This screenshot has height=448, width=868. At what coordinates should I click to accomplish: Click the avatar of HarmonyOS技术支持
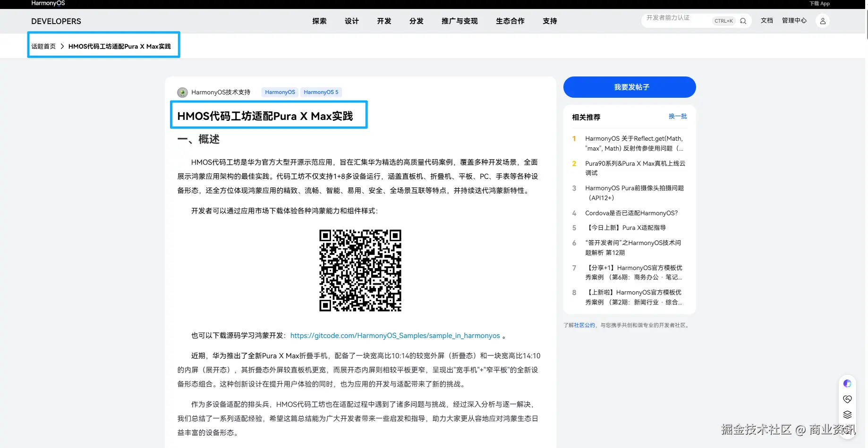coord(182,92)
